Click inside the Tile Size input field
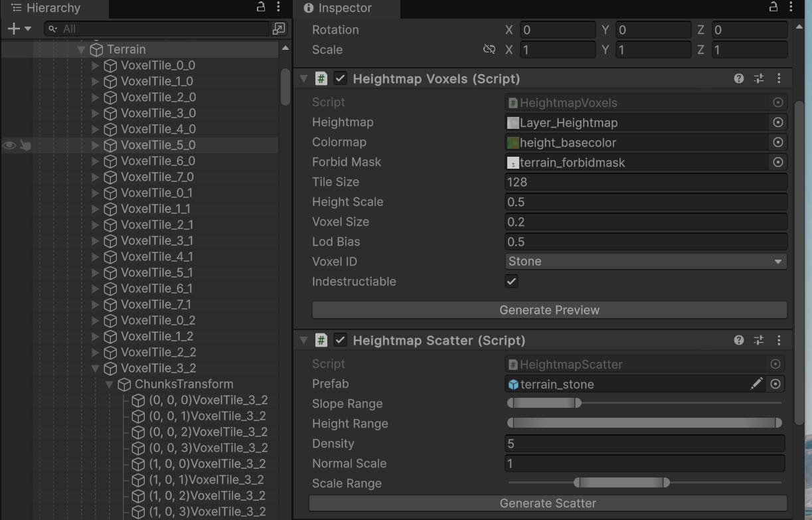The height and width of the screenshot is (520, 812). pos(598,182)
